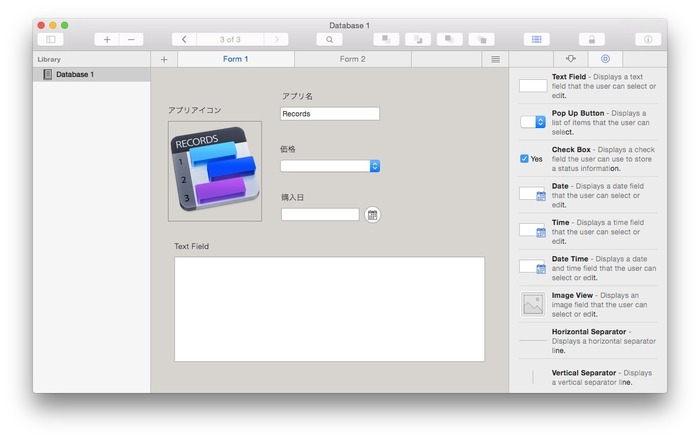
Task: Go to next record arrow
Action: click(x=276, y=39)
